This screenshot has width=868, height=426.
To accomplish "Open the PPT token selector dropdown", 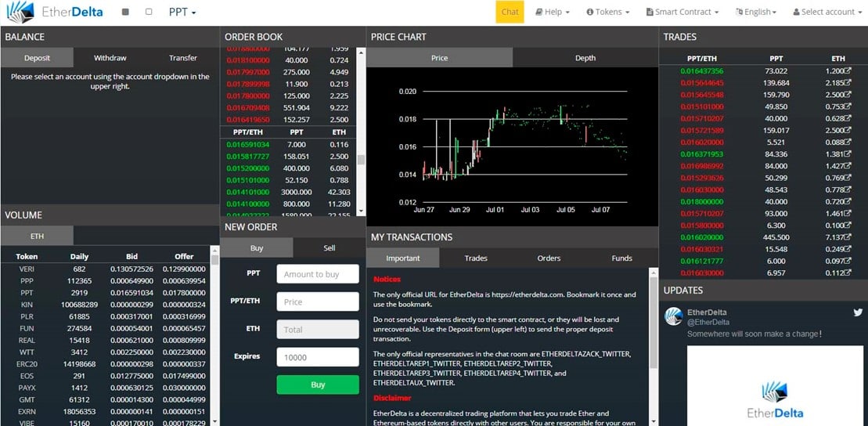I will tap(182, 12).
